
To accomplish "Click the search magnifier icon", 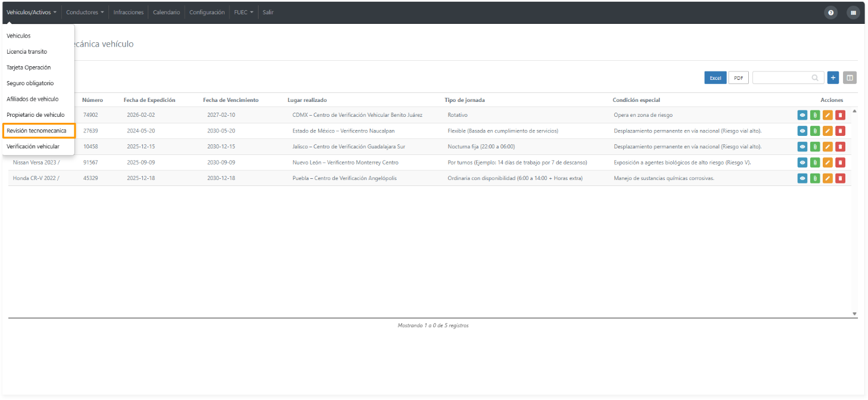I will 815,77.
